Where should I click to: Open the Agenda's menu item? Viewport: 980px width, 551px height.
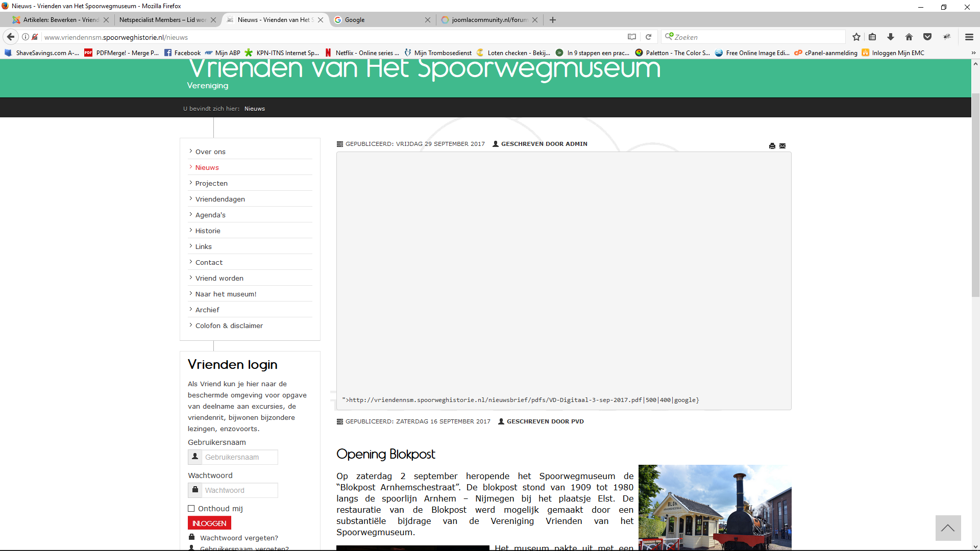coord(210,215)
